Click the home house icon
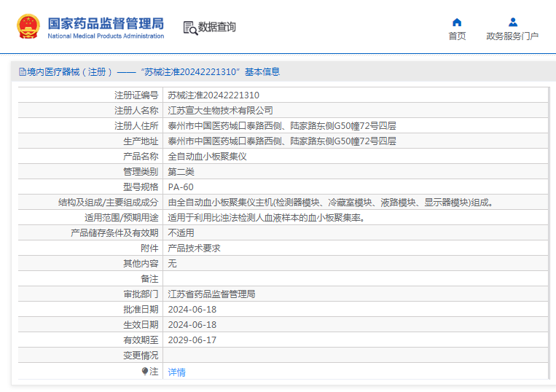 coord(457,23)
